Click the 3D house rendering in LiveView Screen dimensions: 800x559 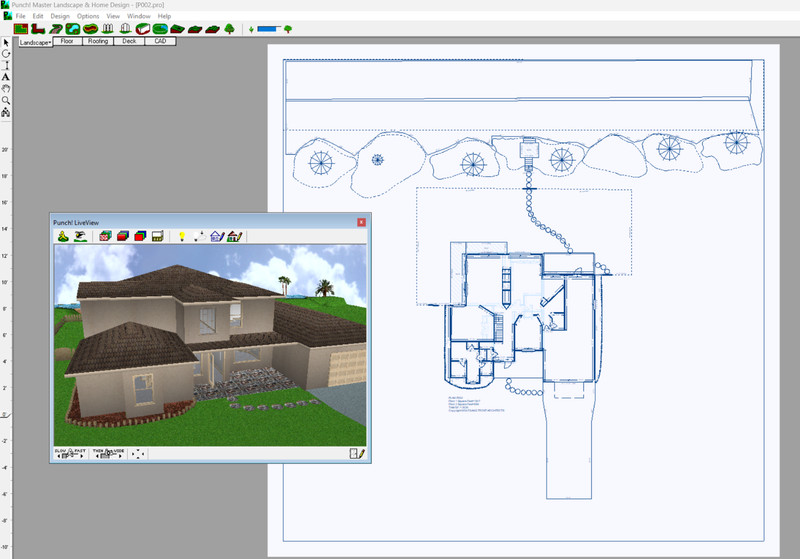(x=210, y=345)
